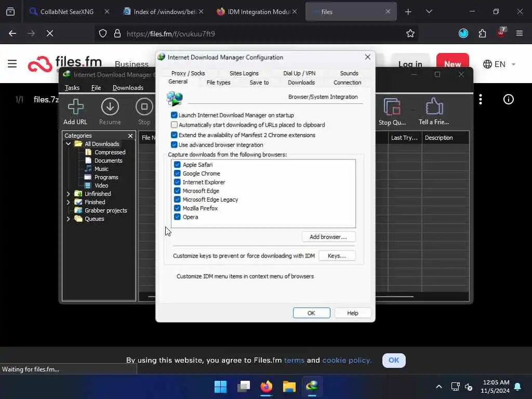Click the shield tracking protection icon
532x399 pixels.
click(103, 34)
